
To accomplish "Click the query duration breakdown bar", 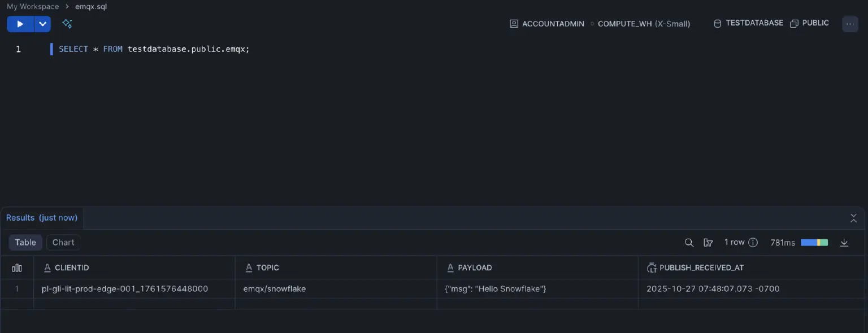I will [814, 243].
